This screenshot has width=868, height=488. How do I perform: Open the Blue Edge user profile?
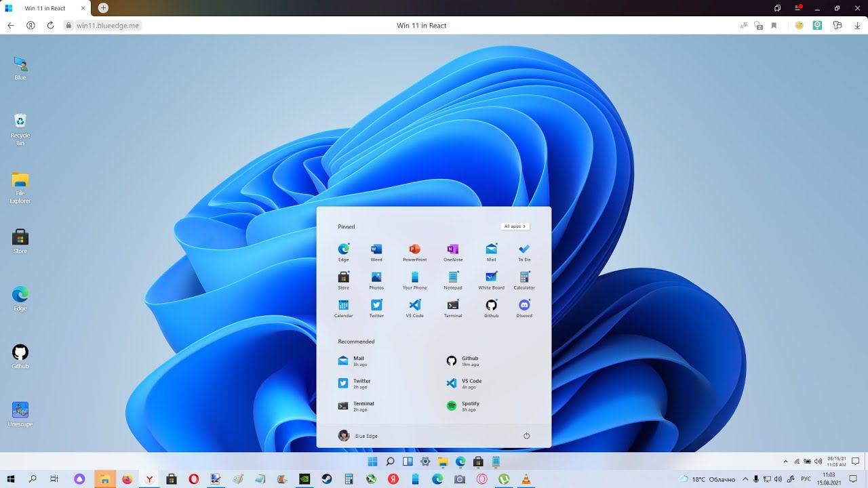tap(358, 436)
